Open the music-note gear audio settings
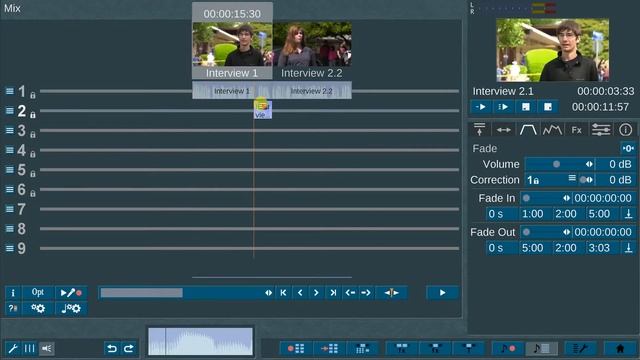Image resolution: width=640 pixels, height=360 pixels. (x=71, y=309)
